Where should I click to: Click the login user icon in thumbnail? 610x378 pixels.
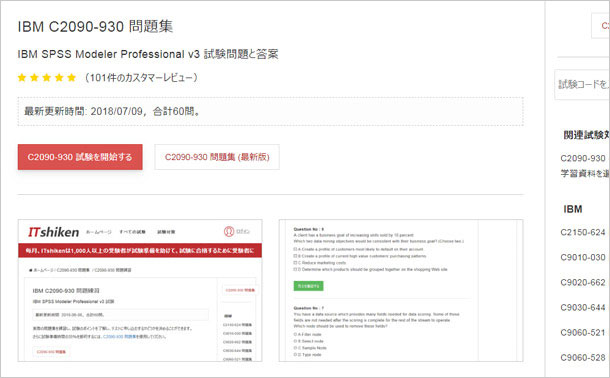[x=229, y=231]
